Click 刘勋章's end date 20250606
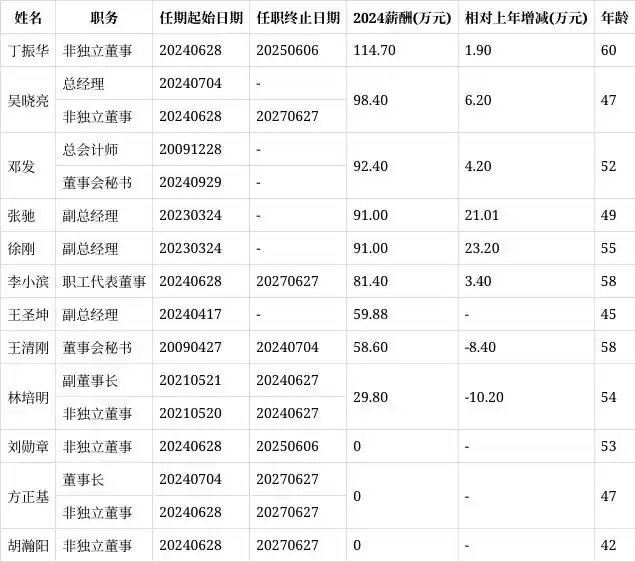The image size is (635, 562). click(x=288, y=446)
